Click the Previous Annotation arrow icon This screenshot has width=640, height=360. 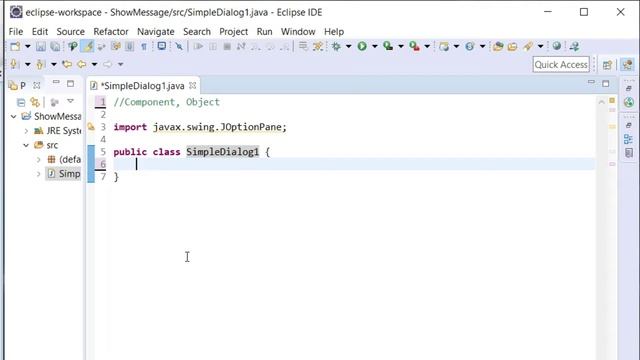[x=40, y=64]
